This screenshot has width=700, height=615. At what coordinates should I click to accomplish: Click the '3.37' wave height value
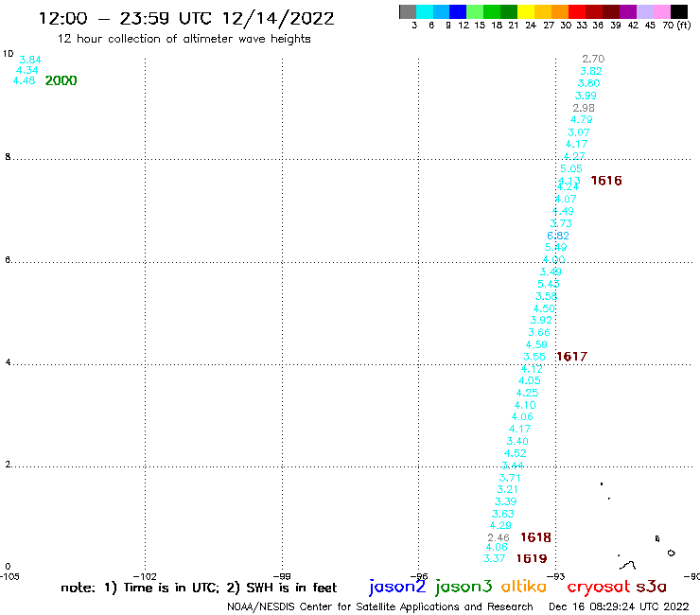click(494, 558)
